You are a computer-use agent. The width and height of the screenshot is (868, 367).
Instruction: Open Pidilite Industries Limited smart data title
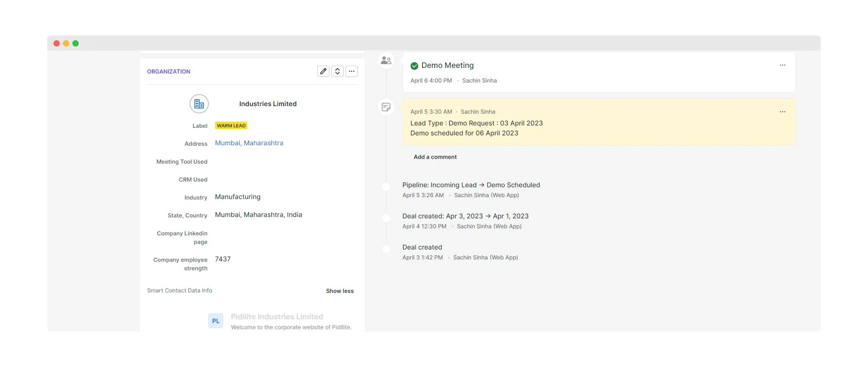[x=277, y=317]
